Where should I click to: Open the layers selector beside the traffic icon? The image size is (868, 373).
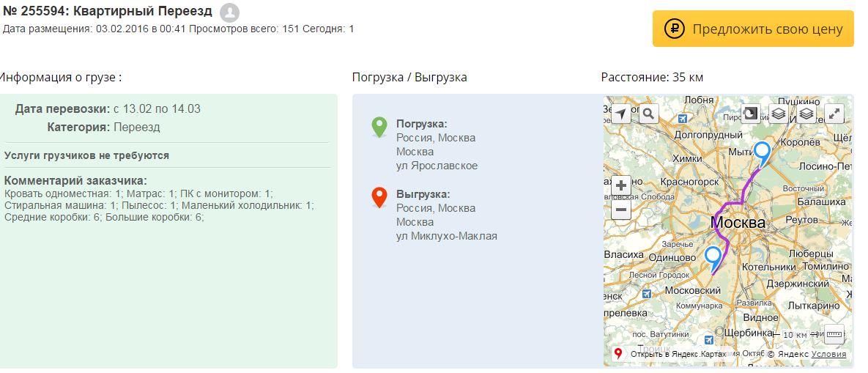coord(778,114)
